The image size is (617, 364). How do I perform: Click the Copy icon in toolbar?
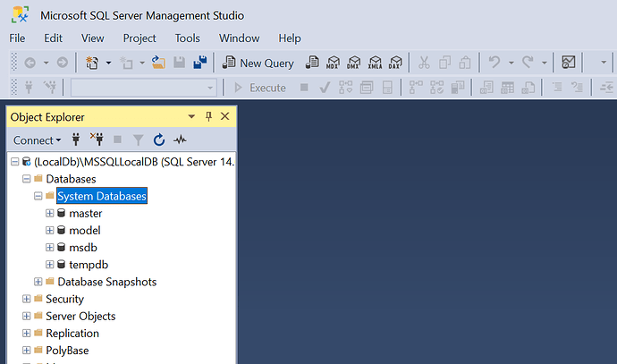(x=444, y=63)
